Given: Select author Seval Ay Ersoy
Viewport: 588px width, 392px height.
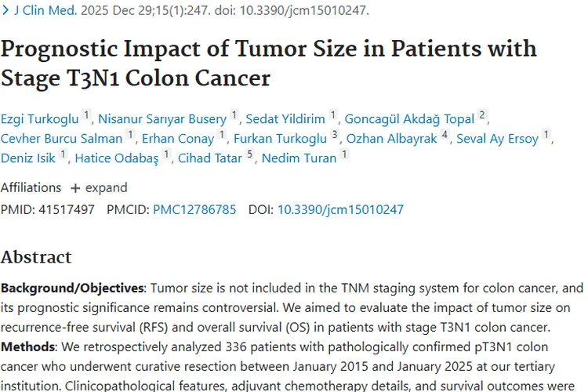Looking at the screenshot, I should (x=499, y=139).
